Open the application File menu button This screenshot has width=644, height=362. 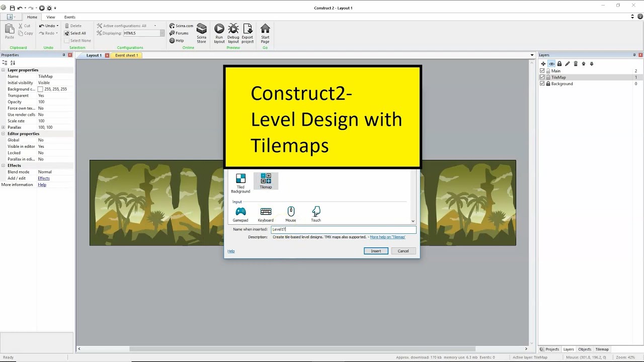coord(10,17)
